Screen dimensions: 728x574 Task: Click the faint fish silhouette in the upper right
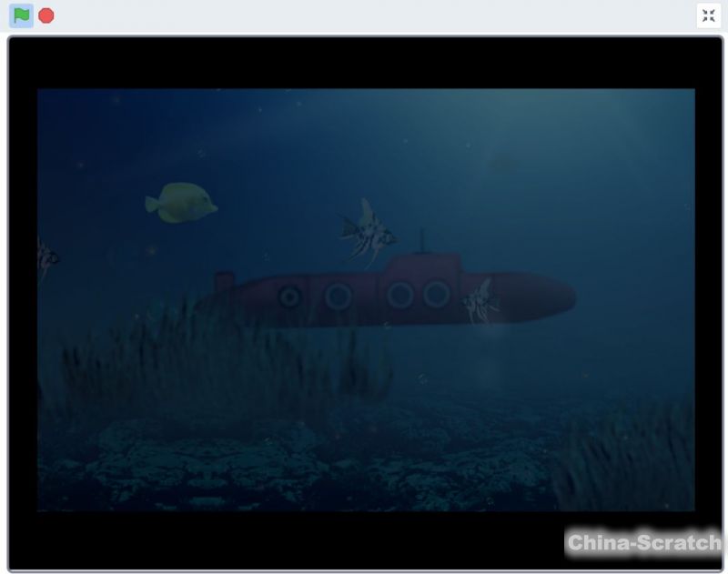click(x=501, y=165)
